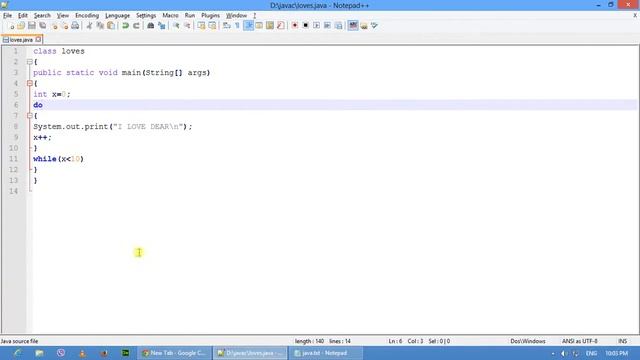Open the File menu
Viewport: 640px width, 360px height.
8,16
